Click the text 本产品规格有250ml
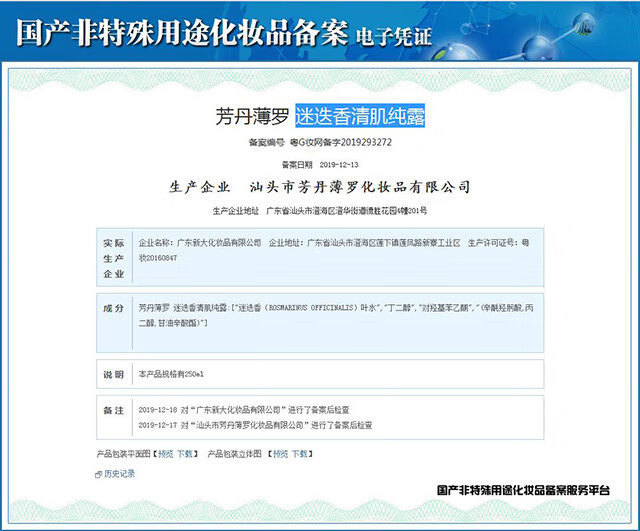640x531 pixels. pyautogui.click(x=171, y=374)
